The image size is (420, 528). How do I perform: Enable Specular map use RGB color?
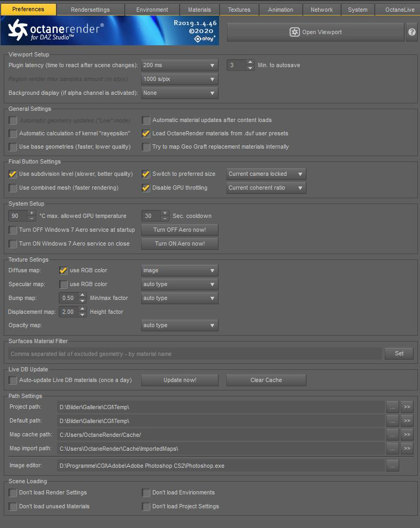click(x=63, y=284)
